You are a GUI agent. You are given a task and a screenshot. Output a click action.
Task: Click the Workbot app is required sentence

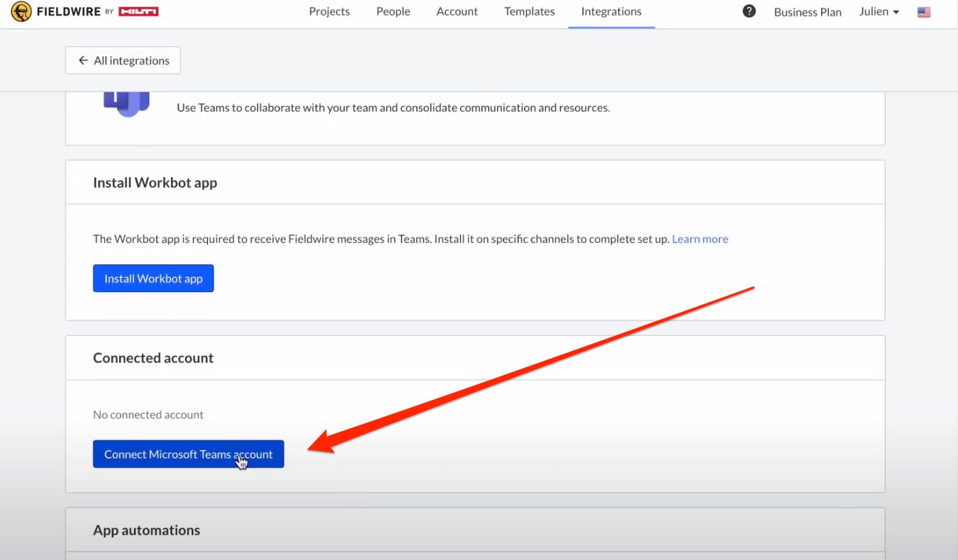pos(381,239)
